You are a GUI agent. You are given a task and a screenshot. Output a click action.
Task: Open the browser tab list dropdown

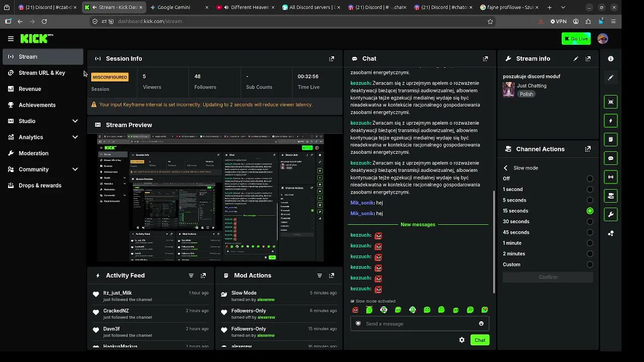coord(564,8)
